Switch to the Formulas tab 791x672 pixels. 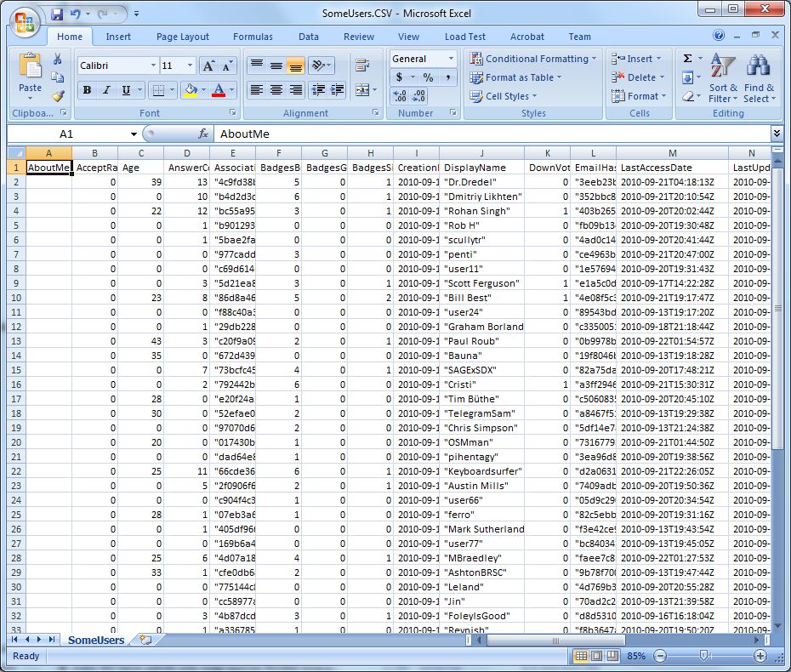pyautogui.click(x=253, y=37)
